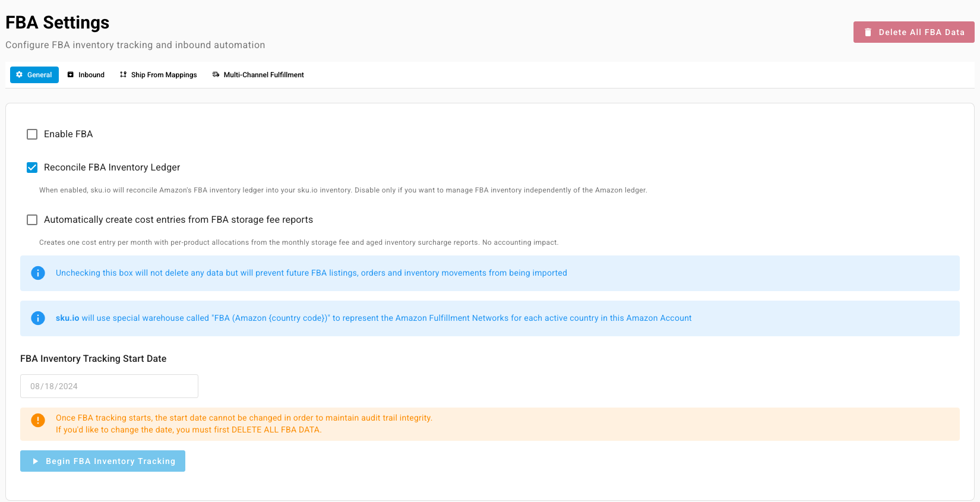The width and height of the screenshot is (980, 502).
Task: Focus the FBA Inventory Tracking Start Date field
Action: [109, 386]
